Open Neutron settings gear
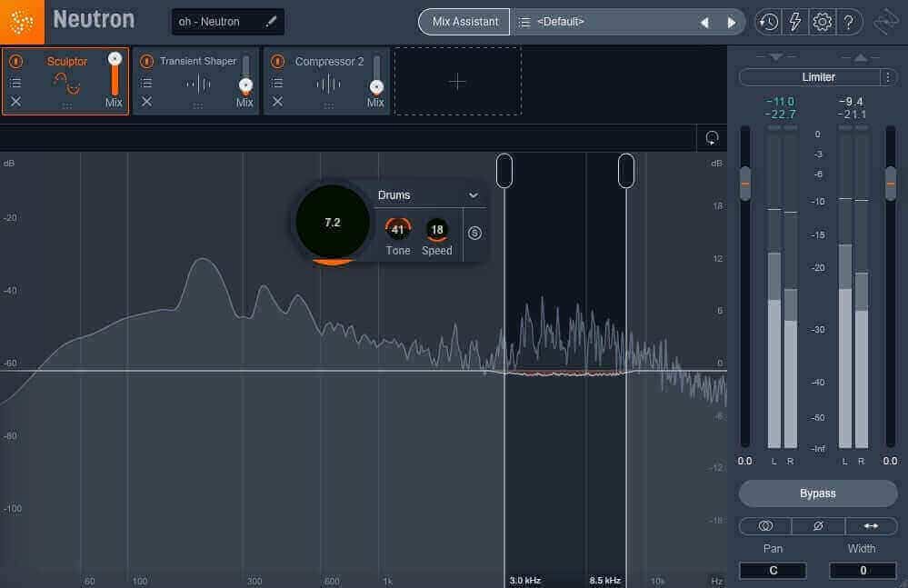 (822, 22)
